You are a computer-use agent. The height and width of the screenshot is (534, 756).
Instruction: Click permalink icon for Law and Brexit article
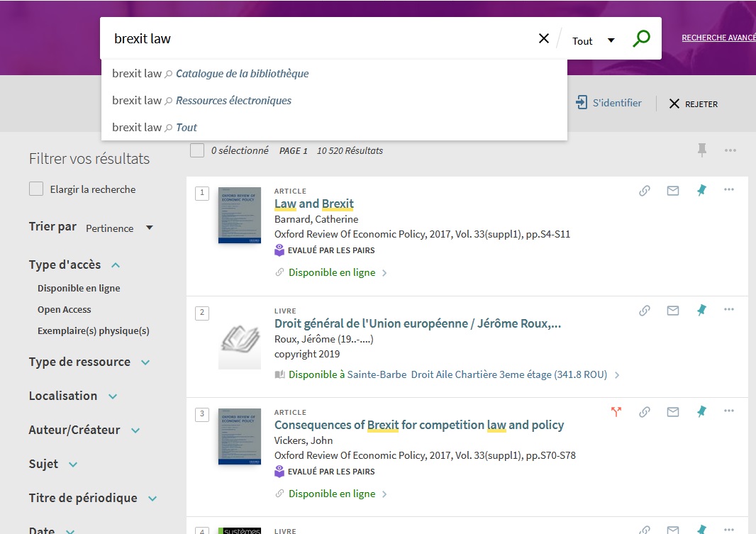tap(645, 191)
